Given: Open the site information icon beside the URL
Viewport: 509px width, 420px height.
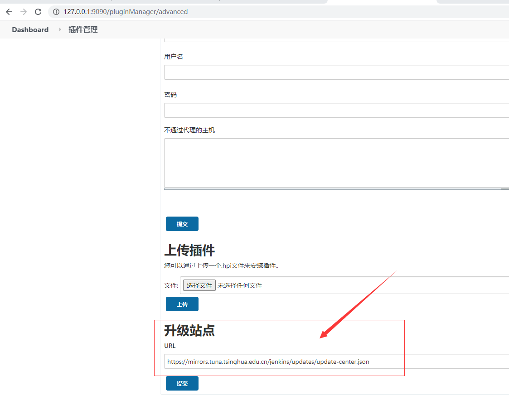Looking at the screenshot, I should coord(56,12).
